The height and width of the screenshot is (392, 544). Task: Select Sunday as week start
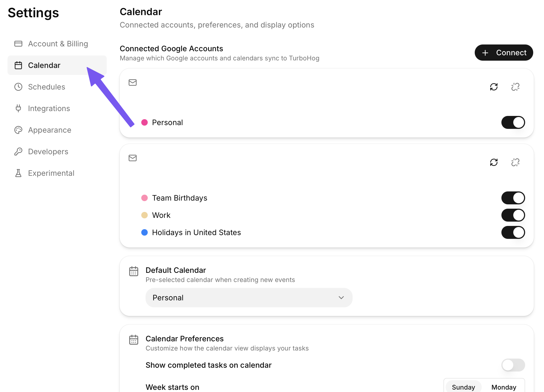tap(463, 387)
